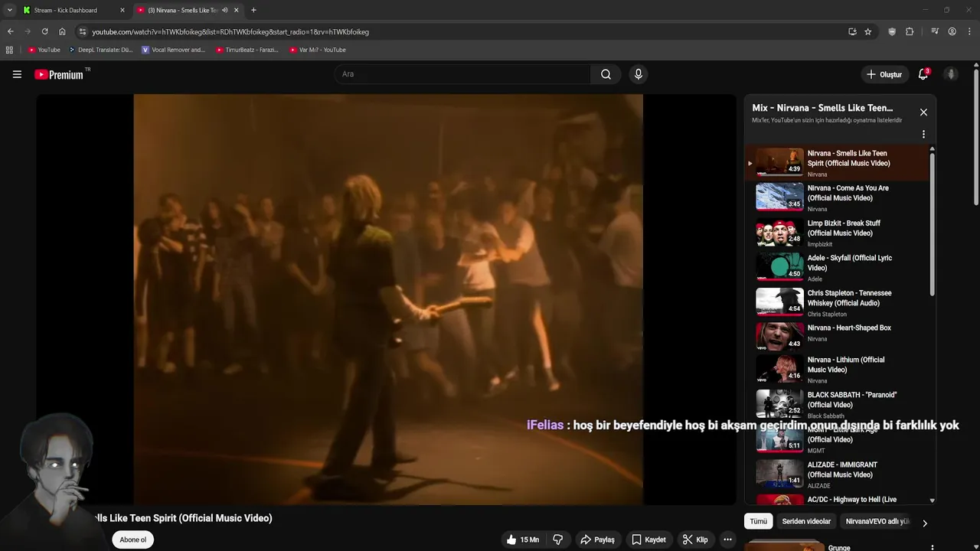Open Vocal Remover bookmark
The width and height of the screenshot is (980, 551).
click(x=174, y=50)
